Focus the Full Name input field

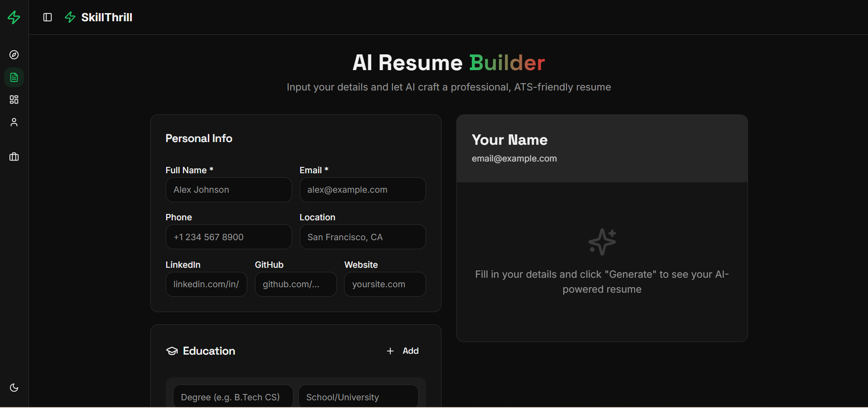229,190
